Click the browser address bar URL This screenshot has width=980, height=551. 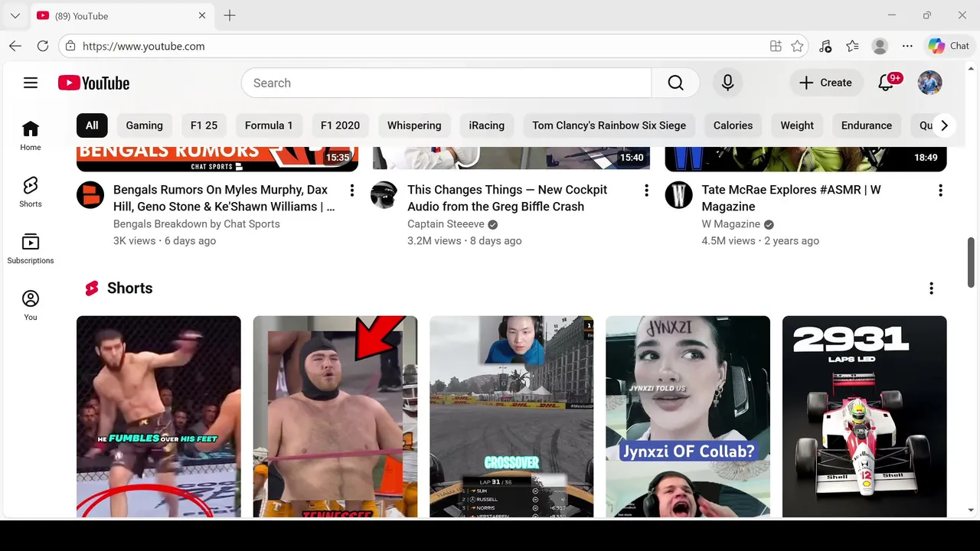click(x=144, y=46)
